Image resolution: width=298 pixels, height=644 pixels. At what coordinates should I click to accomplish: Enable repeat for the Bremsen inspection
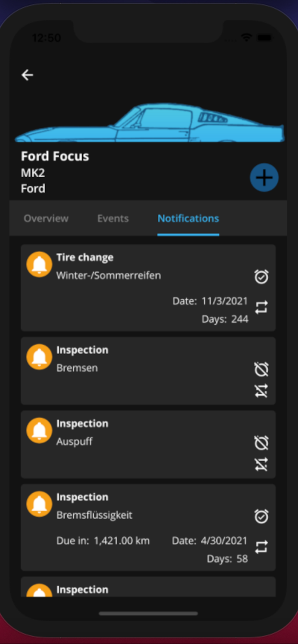261,391
